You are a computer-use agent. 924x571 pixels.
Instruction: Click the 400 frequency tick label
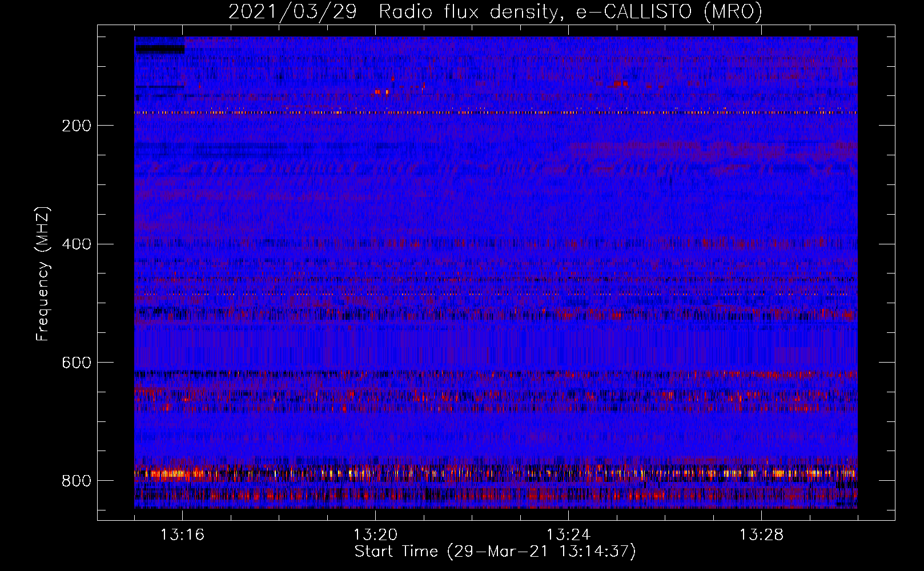point(77,244)
